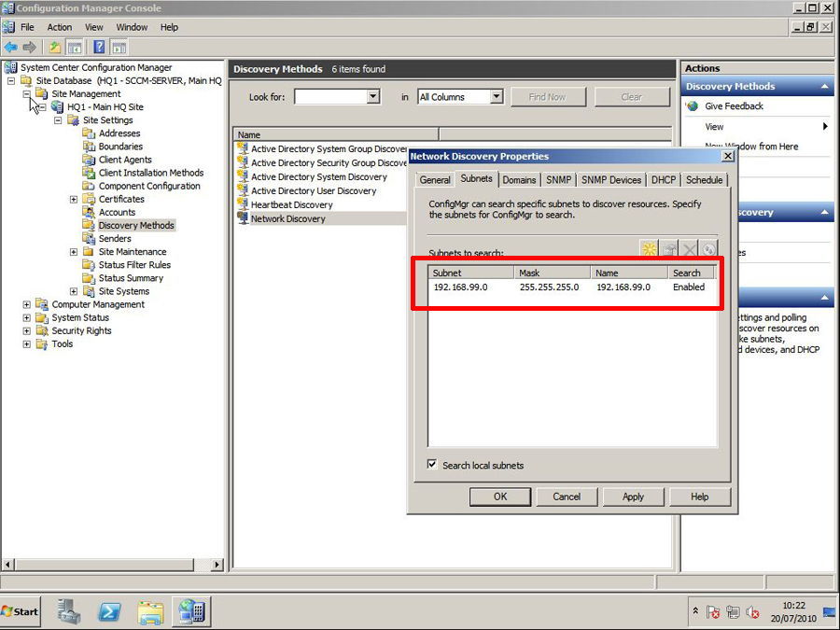Open the View menu
840x630 pixels.
93,27
